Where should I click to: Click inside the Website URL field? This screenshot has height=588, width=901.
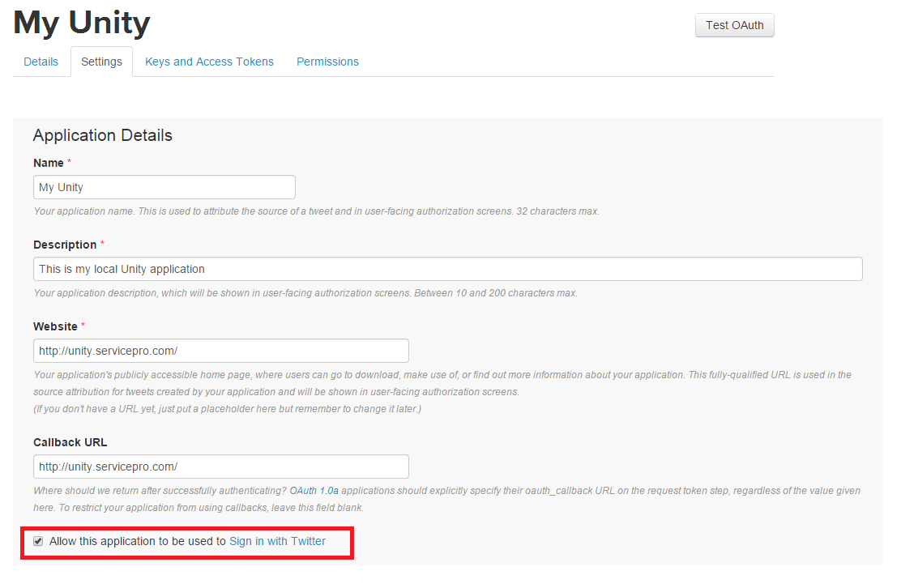[x=221, y=351]
